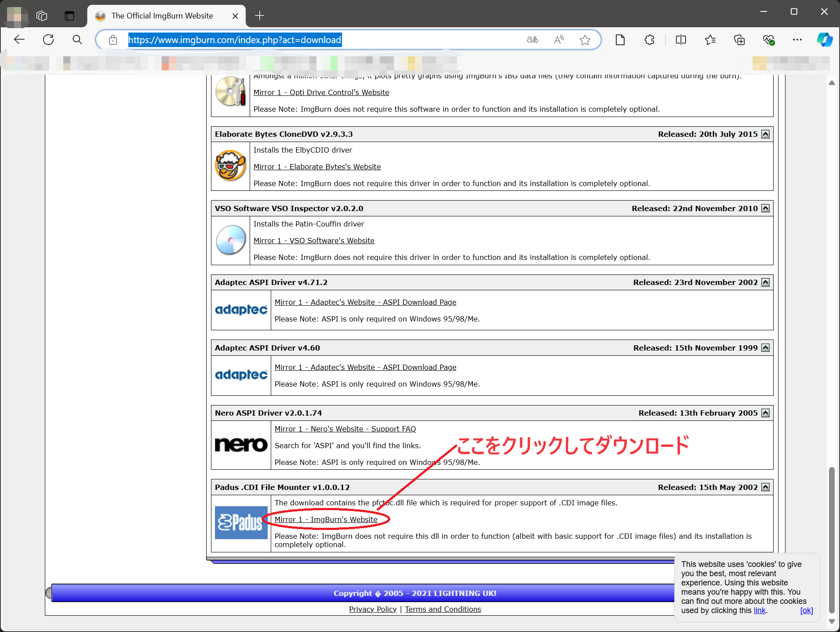Close The Official ImgBurn Website tab

[x=235, y=16]
